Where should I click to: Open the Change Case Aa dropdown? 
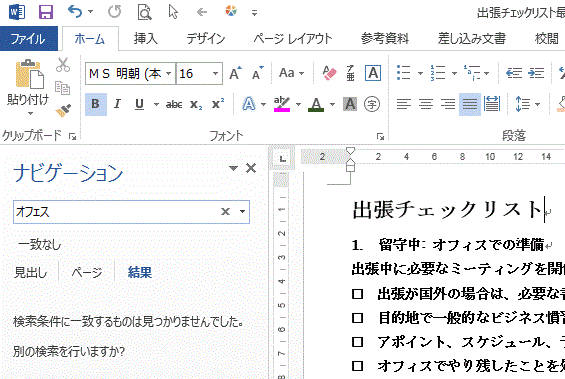[292, 73]
